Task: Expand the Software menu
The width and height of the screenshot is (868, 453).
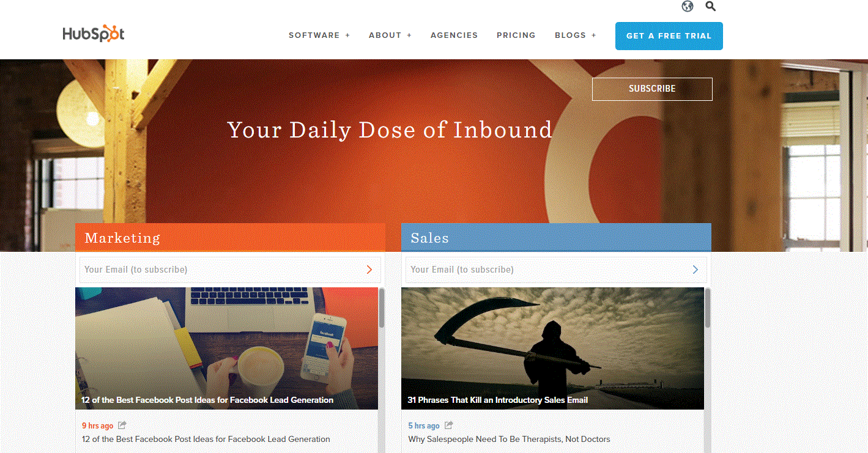Action: point(319,35)
